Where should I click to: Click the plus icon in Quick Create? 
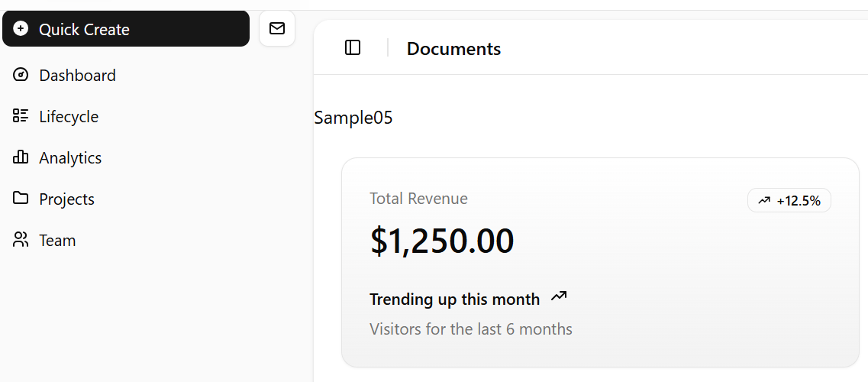(21, 29)
